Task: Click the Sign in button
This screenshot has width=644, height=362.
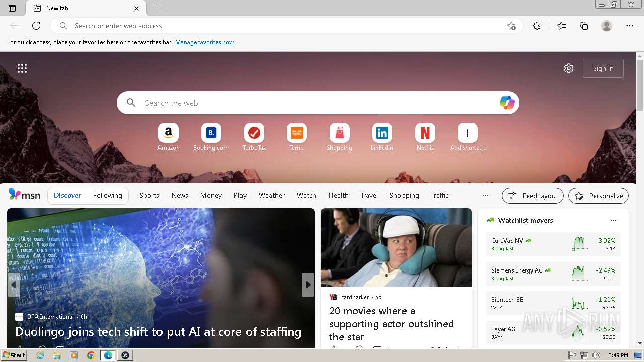Action: [x=603, y=68]
